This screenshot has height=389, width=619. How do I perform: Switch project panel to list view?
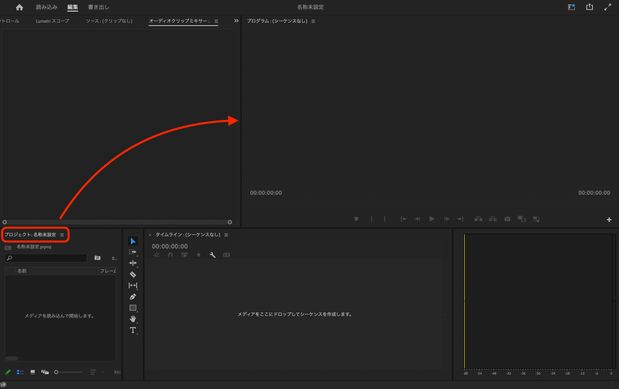pyautogui.click(x=20, y=372)
